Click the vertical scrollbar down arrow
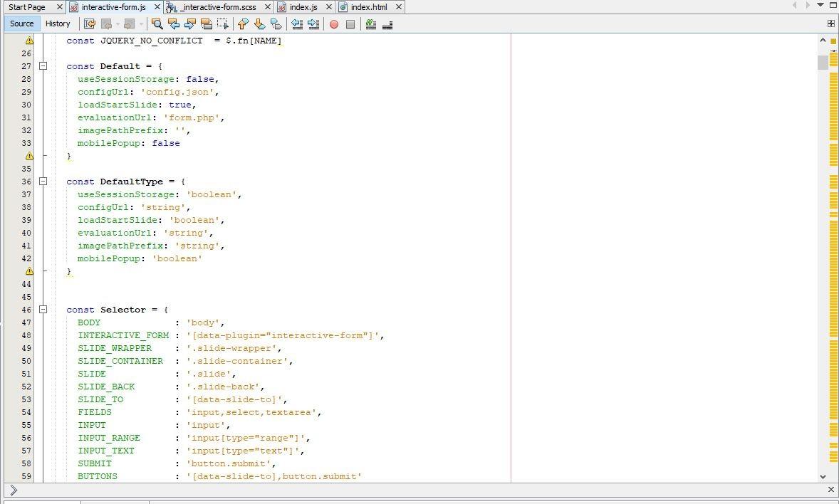This screenshot has width=839, height=504. click(823, 476)
